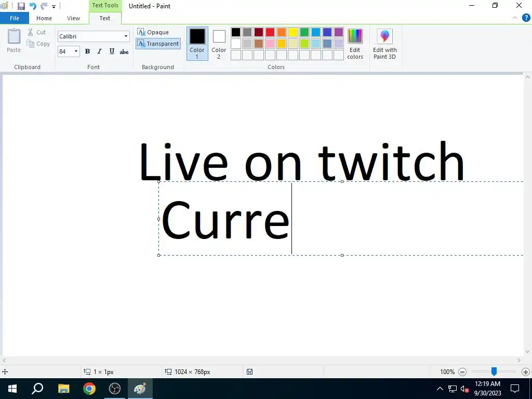Pick the turquoise blue color swatch
The image size is (532, 399).
point(316,32)
